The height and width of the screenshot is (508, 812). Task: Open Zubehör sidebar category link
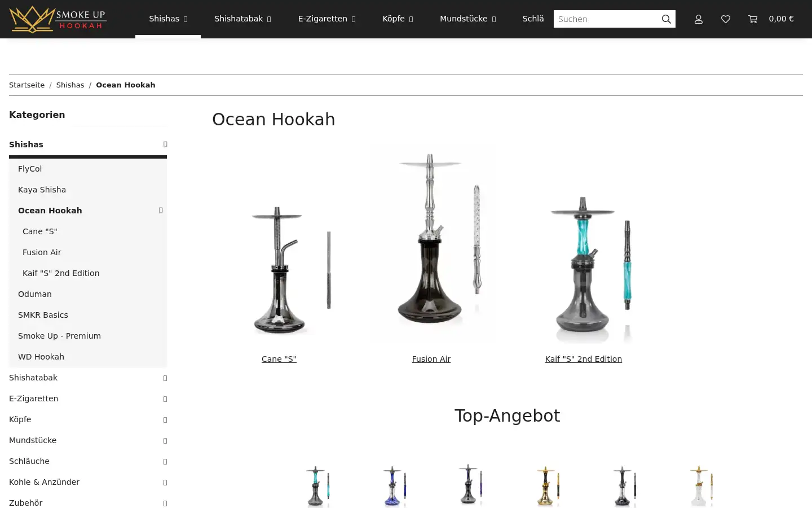26,503
